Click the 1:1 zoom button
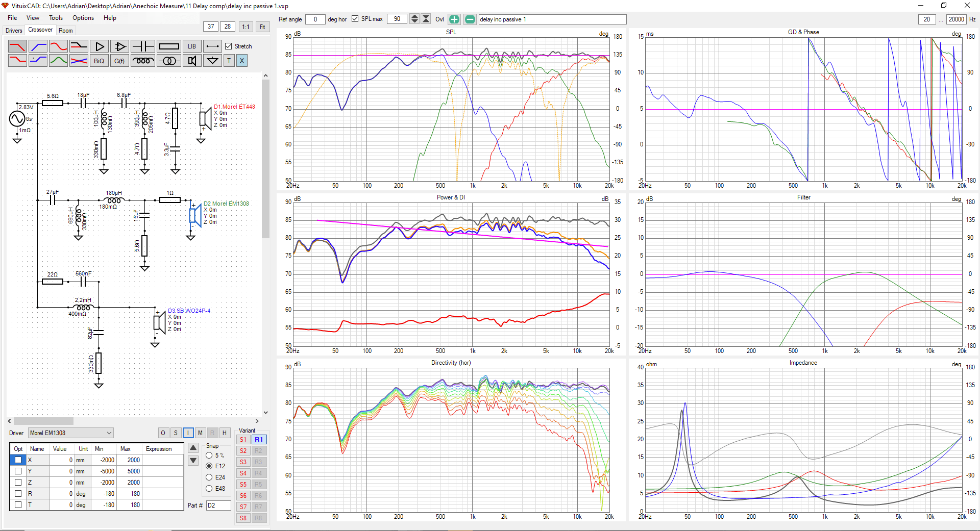The image size is (980, 531). (246, 27)
